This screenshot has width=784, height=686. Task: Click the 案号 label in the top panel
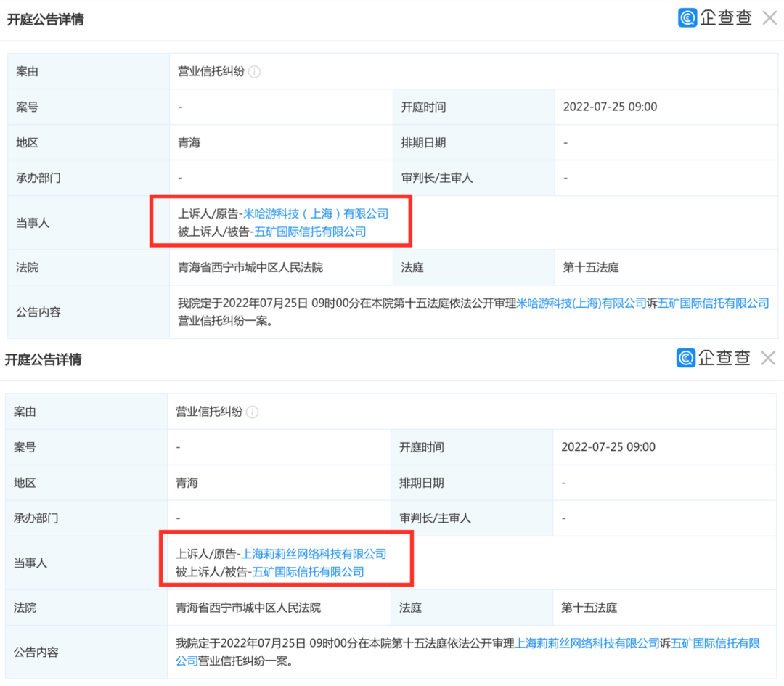27,107
